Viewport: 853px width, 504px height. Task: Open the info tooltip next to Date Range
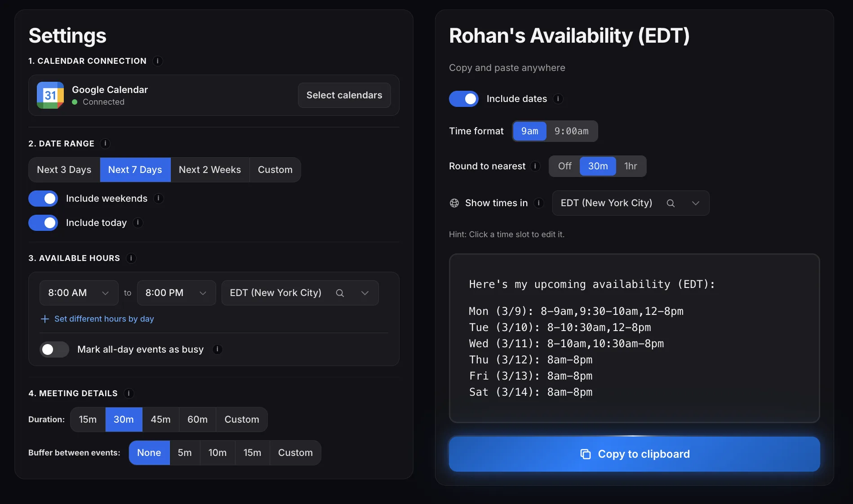tap(106, 144)
